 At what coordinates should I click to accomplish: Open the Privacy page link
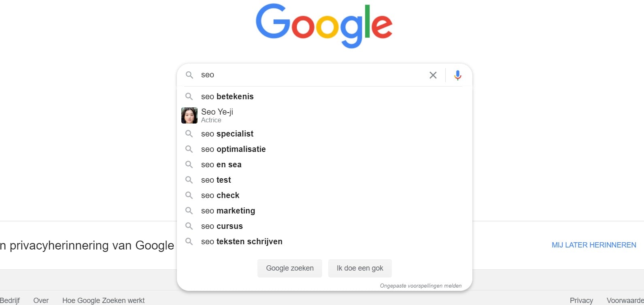click(581, 300)
